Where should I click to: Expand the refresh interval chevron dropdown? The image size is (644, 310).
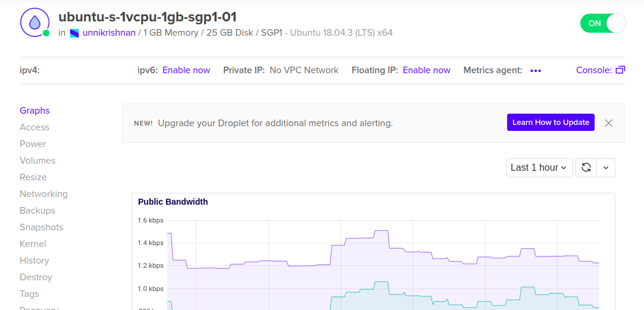[606, 168]
